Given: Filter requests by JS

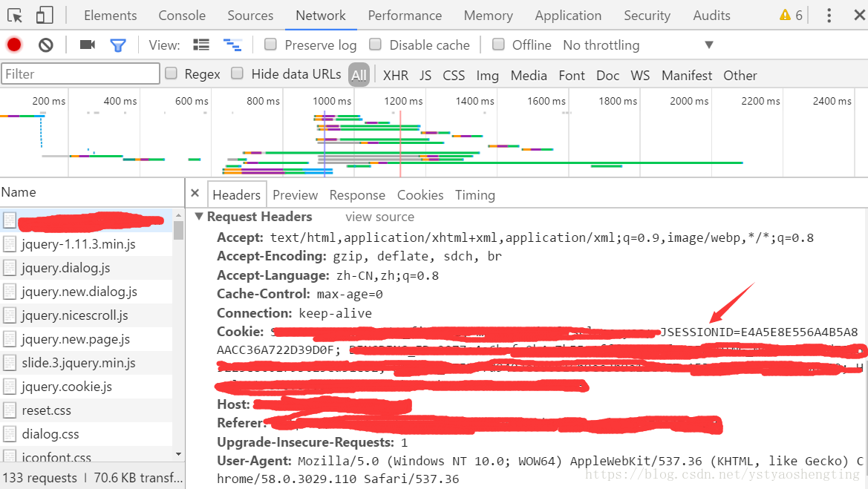Looking at the screenshot, I should pyautogui.click(x=425, y=75).
